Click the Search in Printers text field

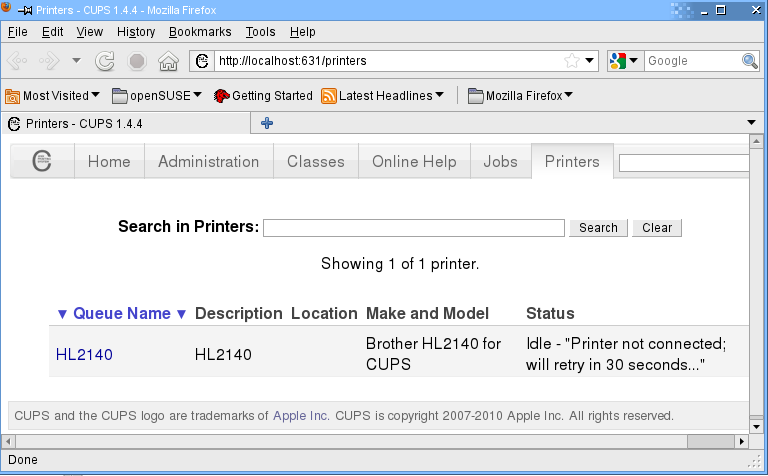(x=414, y=228)
